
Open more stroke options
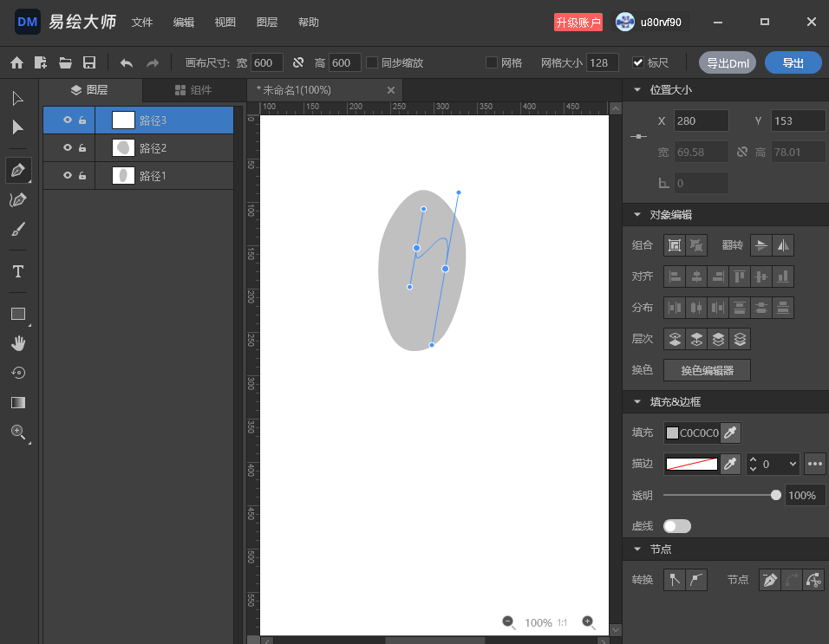[x=815, y=464]
